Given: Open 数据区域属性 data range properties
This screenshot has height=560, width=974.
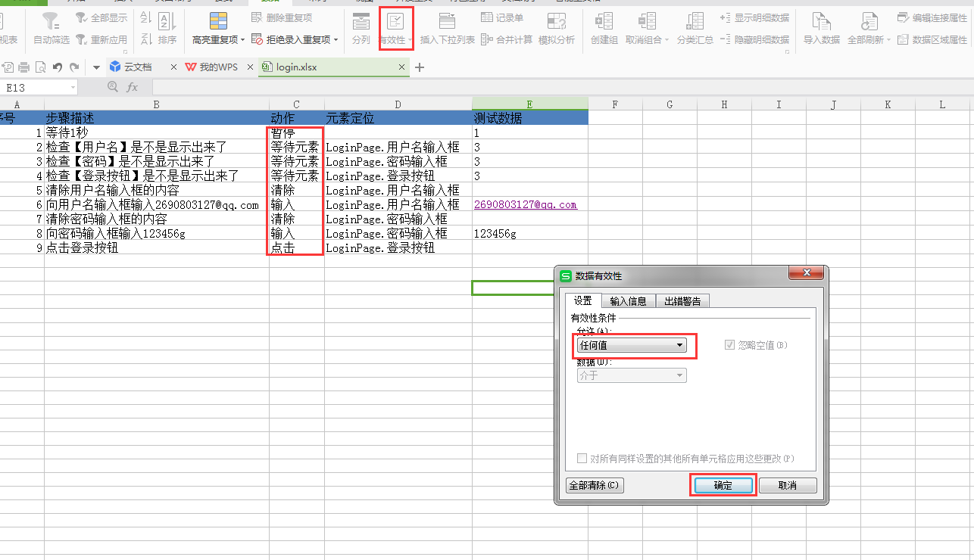Looking at the screenshot, I should (x=932, y=39).
